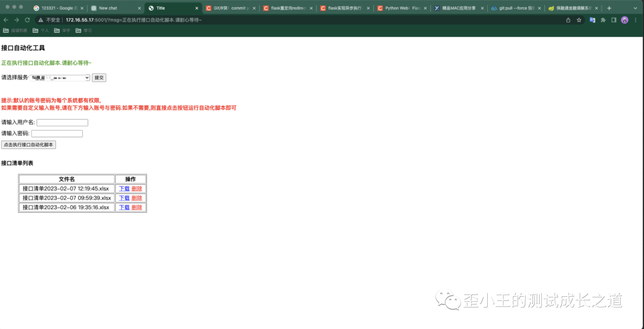Switch to the 精品MAC应用分享 tab
The height and width of the screenshot is (329, 644).
click(x=458, y=8)
